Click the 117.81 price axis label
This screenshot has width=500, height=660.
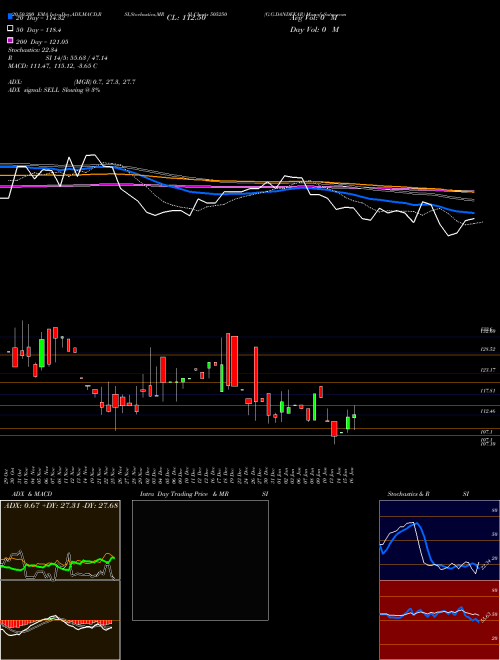(488, 391)
